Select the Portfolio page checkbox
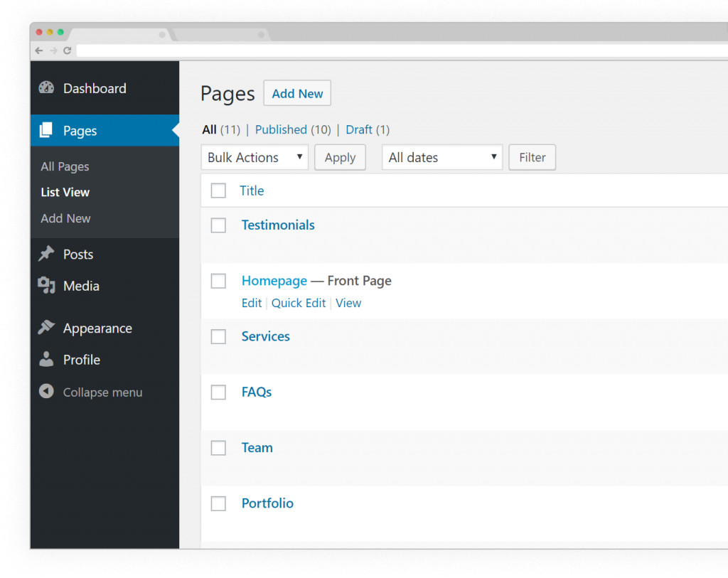The height and width of the screenshot is (578, 728). [218, 504]
